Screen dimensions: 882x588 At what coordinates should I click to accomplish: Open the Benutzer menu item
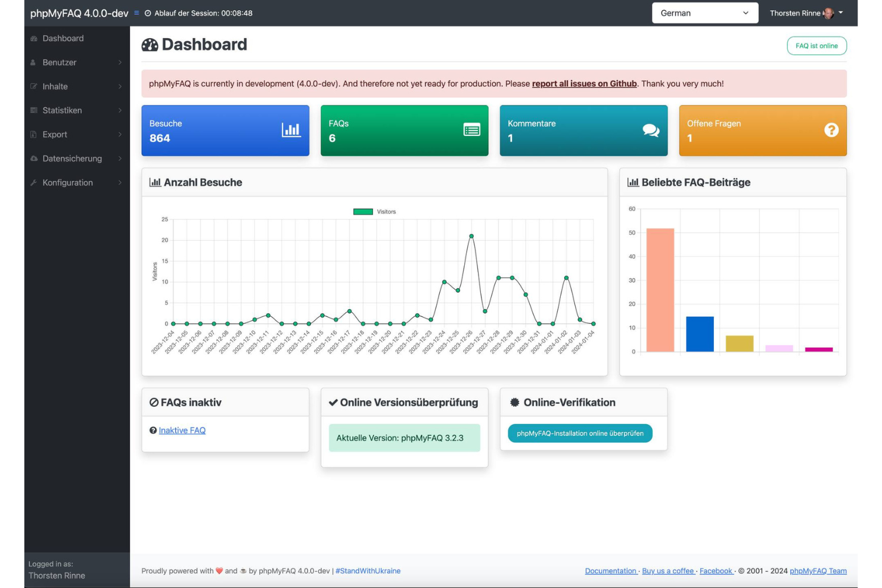coord(77,63)
